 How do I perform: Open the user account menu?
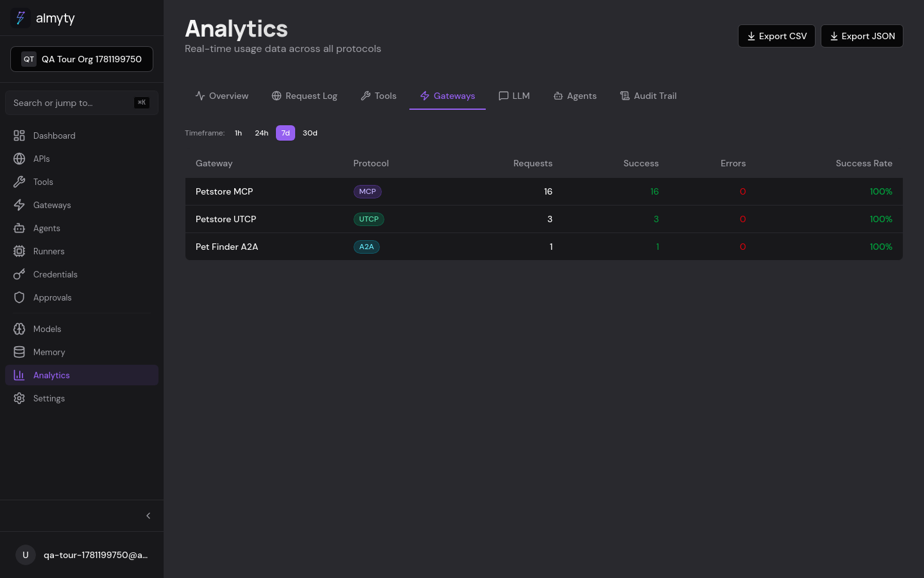[x=81, y=555]
